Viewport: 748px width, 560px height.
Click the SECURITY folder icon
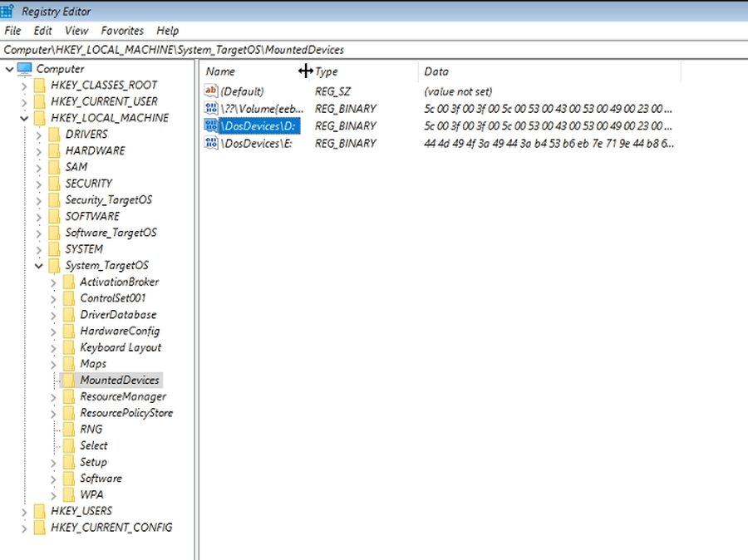[x=54, y=184]
